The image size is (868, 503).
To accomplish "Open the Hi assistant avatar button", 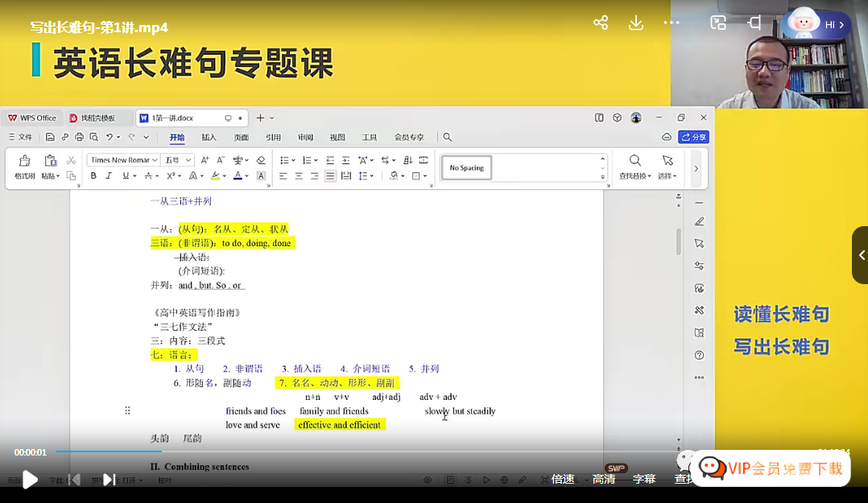I will [817, 23].
